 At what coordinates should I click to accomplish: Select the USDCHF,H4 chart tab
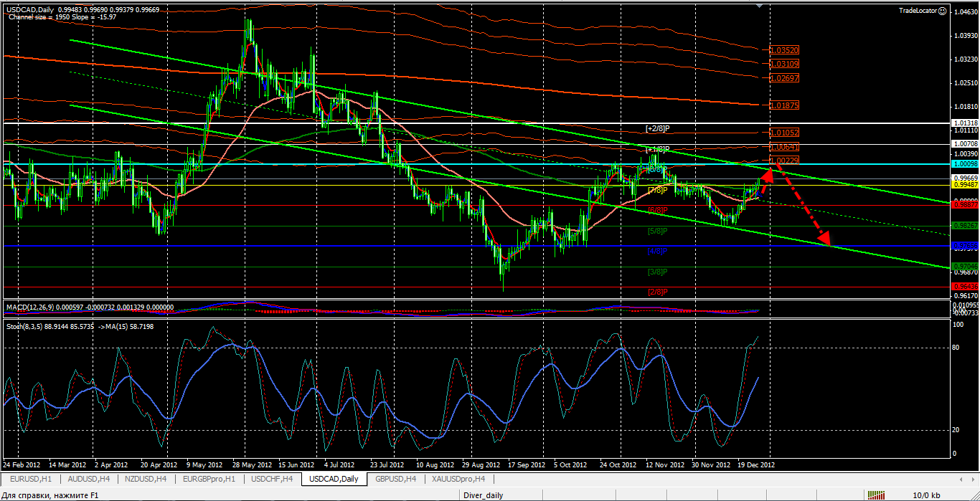(273, 479)
